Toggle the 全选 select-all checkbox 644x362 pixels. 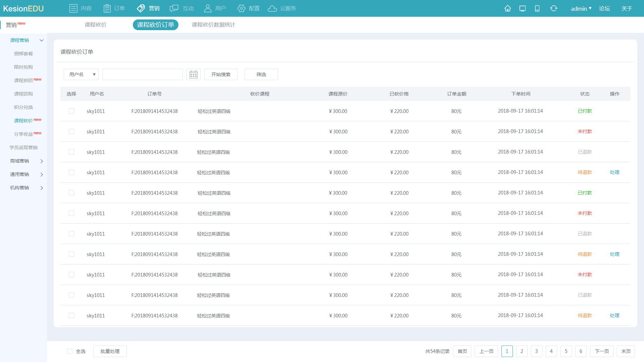pos(70,351)
